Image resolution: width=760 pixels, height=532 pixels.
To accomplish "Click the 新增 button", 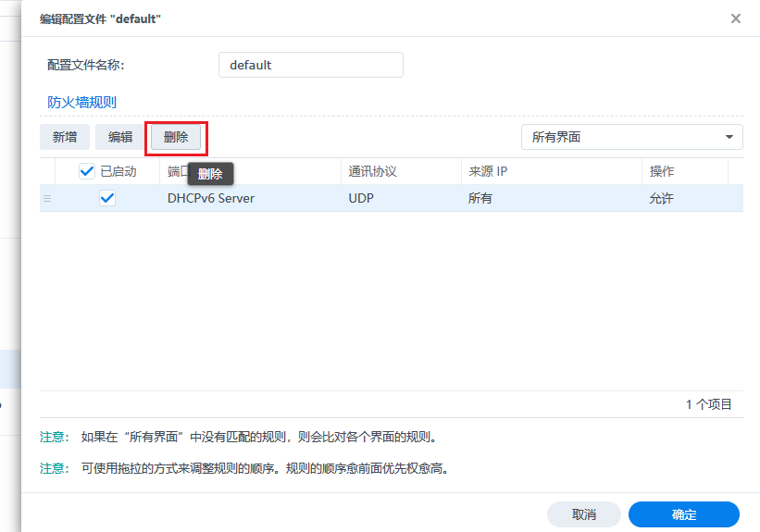I will click(x=65, y=137).
